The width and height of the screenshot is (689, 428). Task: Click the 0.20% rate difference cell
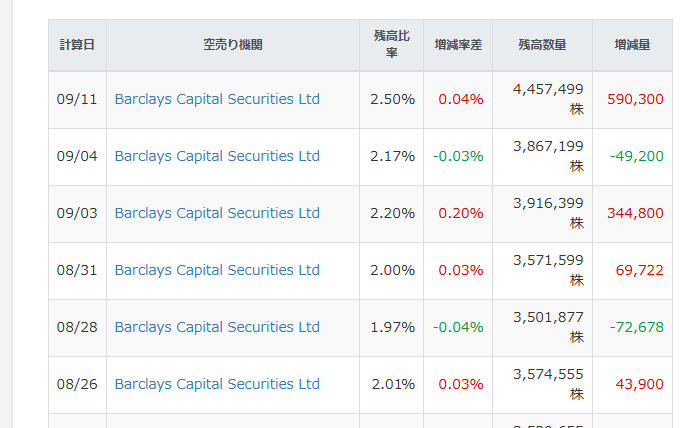tap(458, 214)
